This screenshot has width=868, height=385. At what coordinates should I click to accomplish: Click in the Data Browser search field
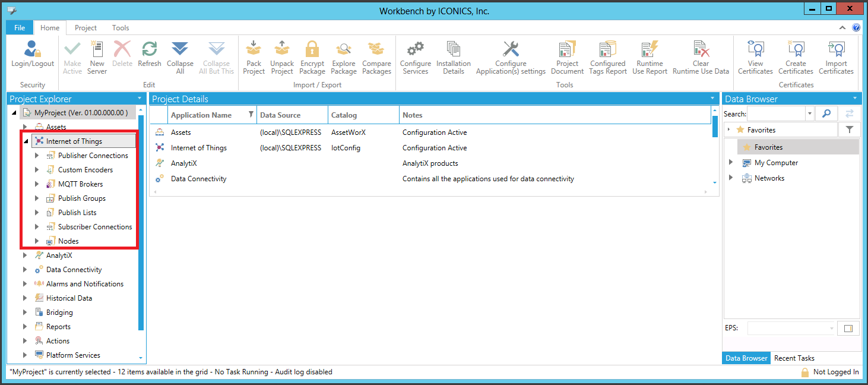[x=777, y=113]
